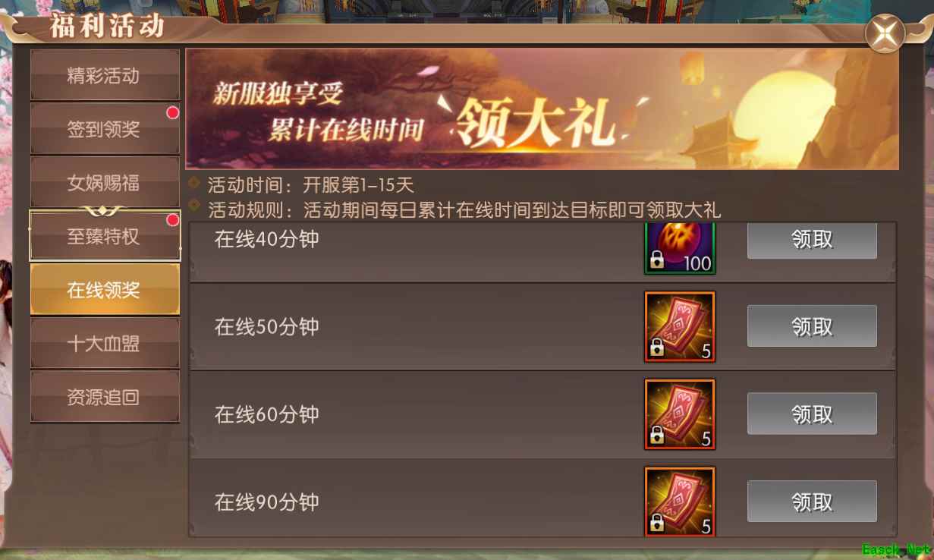Screen dimensions: 934x560
Task: Claim the 在线90分钟 reward with 领取
Action: (812, 502)
